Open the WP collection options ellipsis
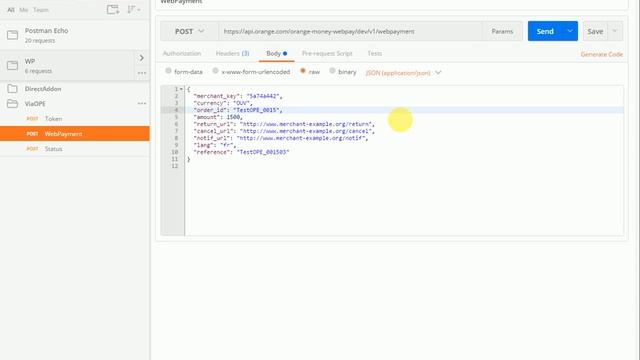640x360 pixels. [142, 73]
